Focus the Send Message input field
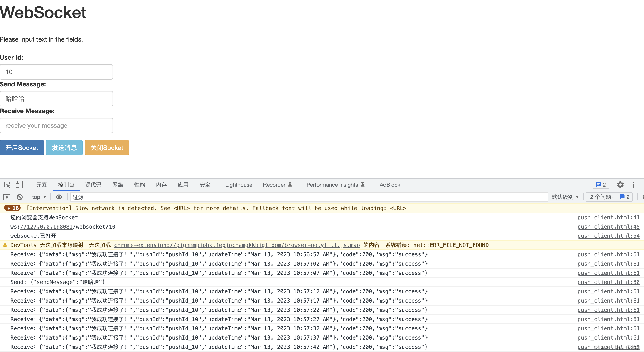The height and width of the screenshot is (352, 644). click(57, 99)
